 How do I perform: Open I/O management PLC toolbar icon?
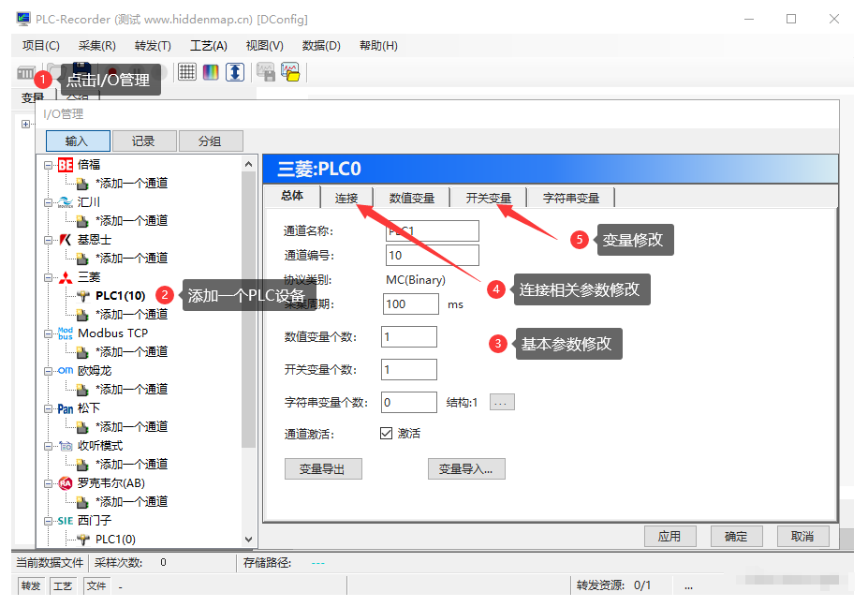(x=25, y=72)
